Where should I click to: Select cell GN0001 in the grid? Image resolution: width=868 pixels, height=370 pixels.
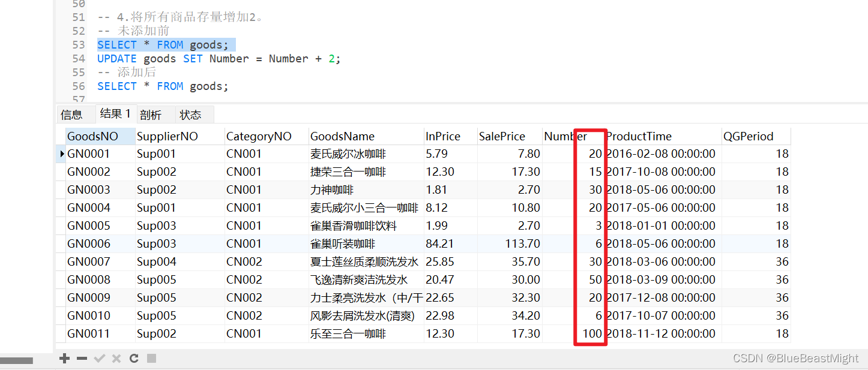tap(100, 154)
